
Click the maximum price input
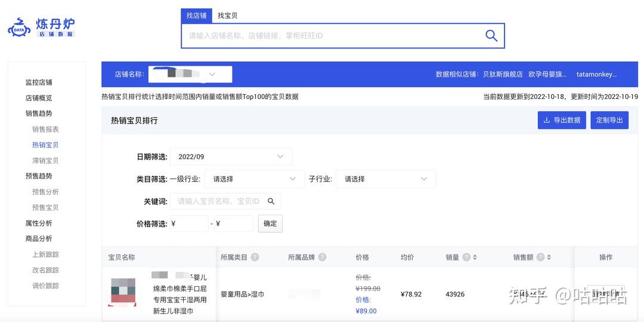[x=234, y=224]
